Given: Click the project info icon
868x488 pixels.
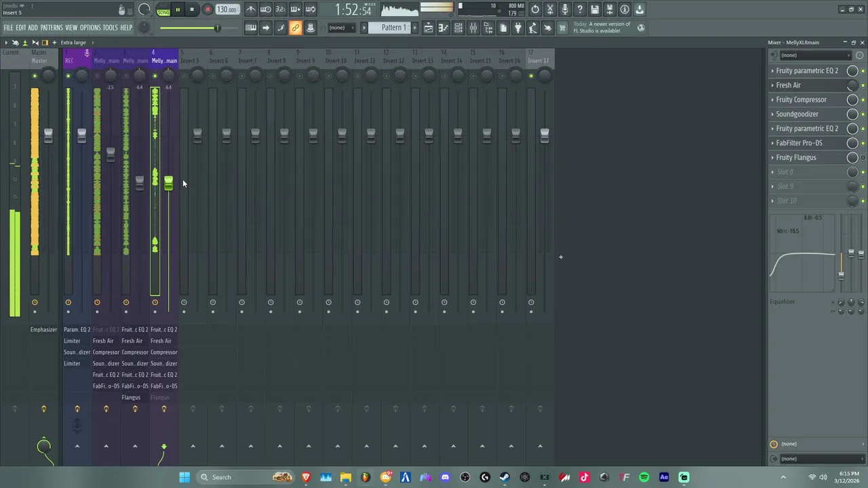Looking at the screenshot, I should (625, 9).
